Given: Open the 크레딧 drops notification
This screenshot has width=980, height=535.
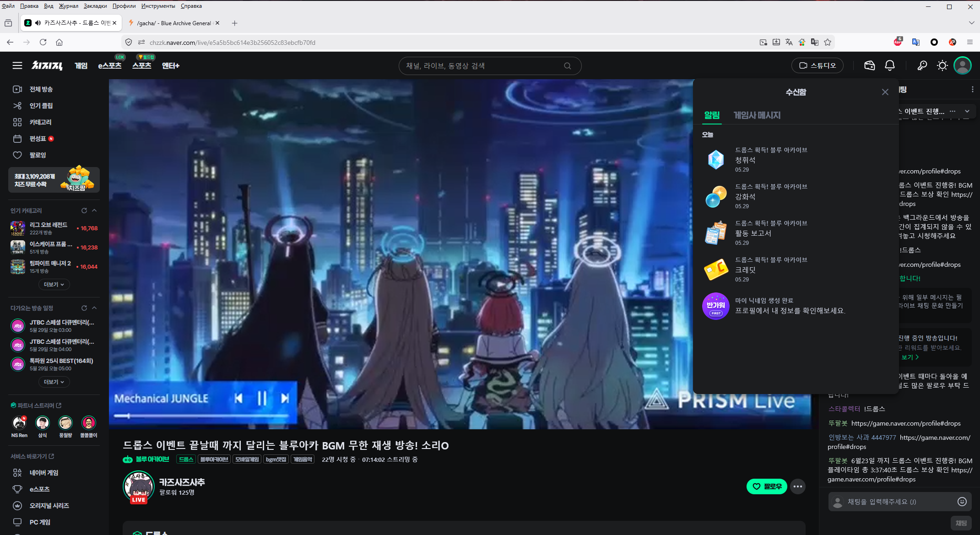Looking at the screenshot, I should coord(796,270).
